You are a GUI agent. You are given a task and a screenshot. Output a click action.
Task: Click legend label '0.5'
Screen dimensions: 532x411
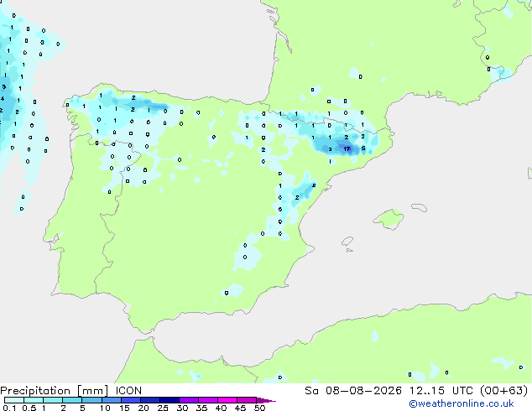coord(29,408)
